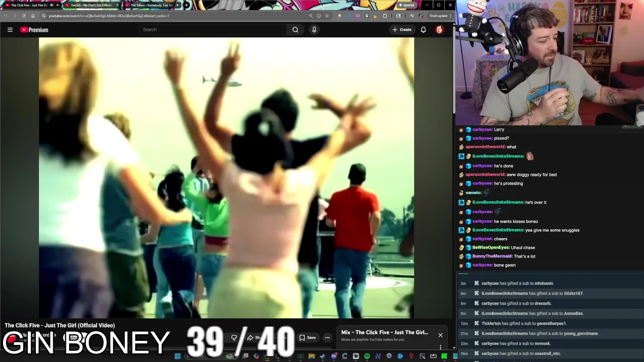Close The Killers browser tab

click(177, 5)
